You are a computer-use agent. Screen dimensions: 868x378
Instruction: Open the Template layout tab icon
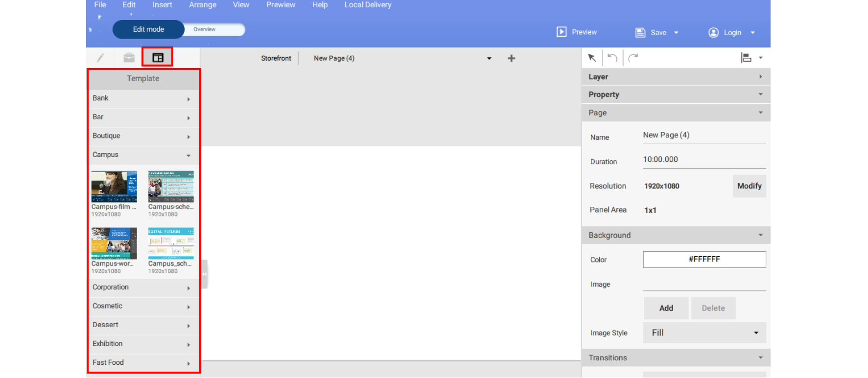click(x=158, y=58)
